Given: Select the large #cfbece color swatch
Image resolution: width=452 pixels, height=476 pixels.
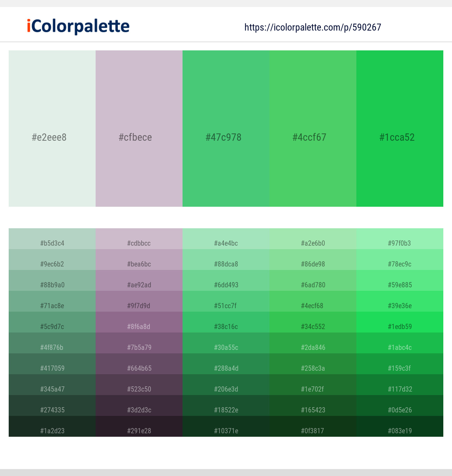Looking at the screenshot, I should [x=139, y=129].
